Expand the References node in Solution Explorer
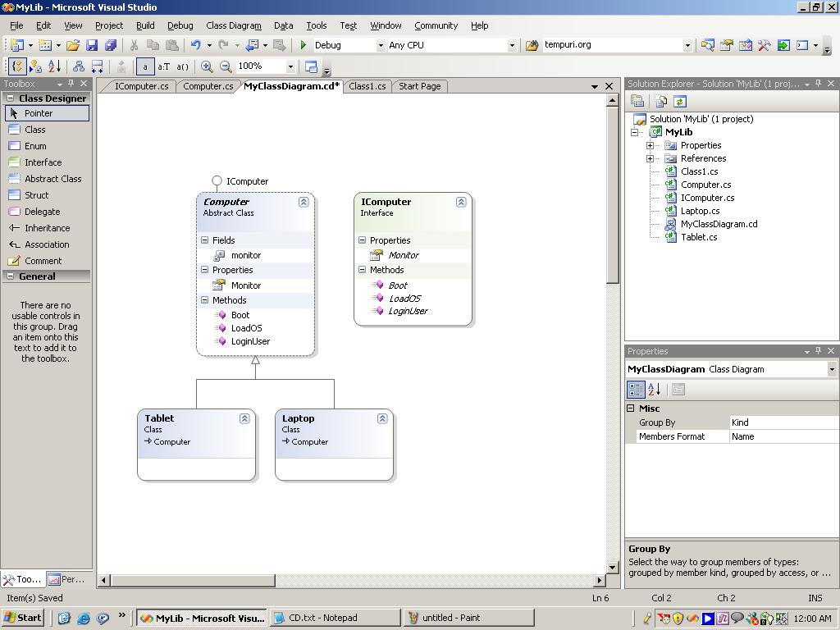Viewport: 840px width, 630px height. [650, 158]
